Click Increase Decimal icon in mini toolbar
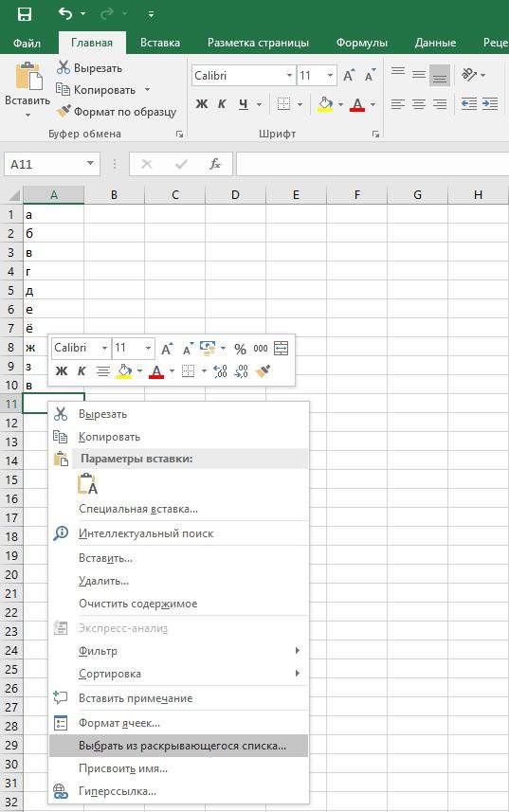This screenshot has height=812, width=509. click(220, 370)
